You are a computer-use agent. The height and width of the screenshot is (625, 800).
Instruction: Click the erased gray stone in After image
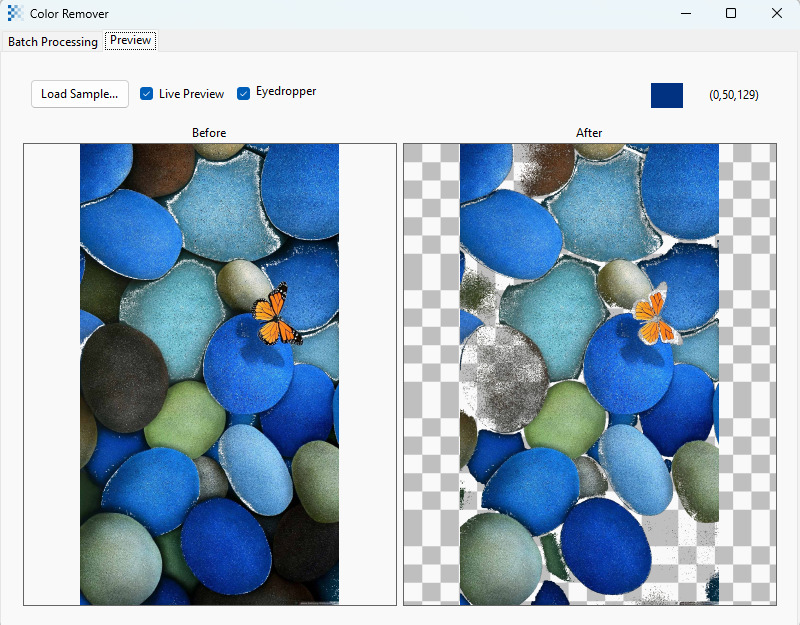[504, 379]
